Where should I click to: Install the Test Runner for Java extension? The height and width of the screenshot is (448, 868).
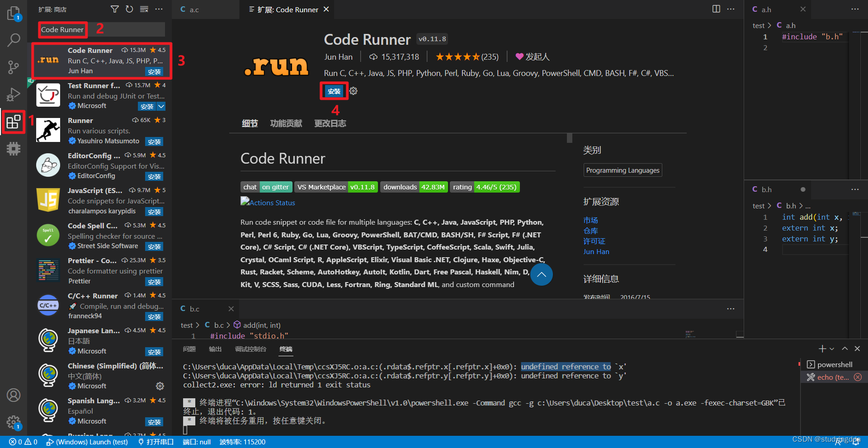[x=147, y=106]
